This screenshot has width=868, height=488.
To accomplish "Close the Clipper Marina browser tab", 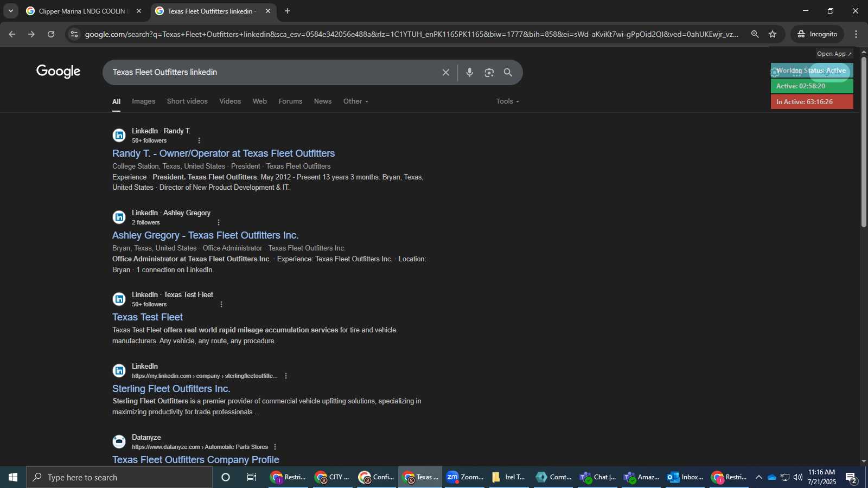I will pyautogui.click(x=139, y=11).
